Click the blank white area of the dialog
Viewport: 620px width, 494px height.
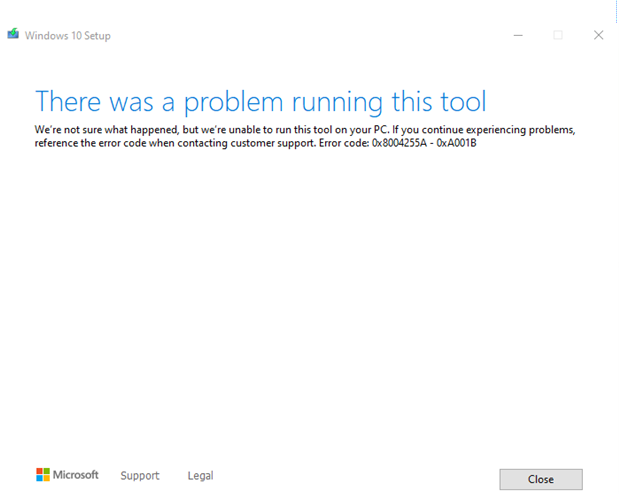pos(308,301)
